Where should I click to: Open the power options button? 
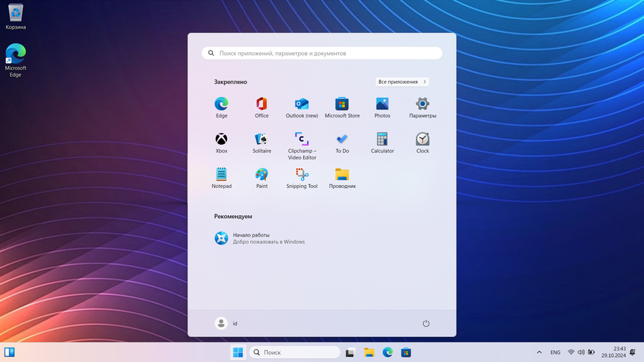click(426, 323)
